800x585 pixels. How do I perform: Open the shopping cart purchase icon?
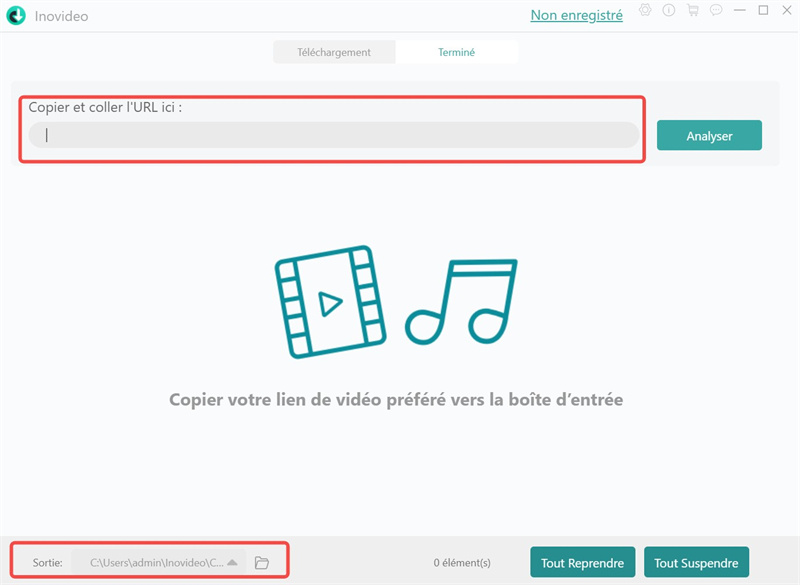(x=692, y=12)
